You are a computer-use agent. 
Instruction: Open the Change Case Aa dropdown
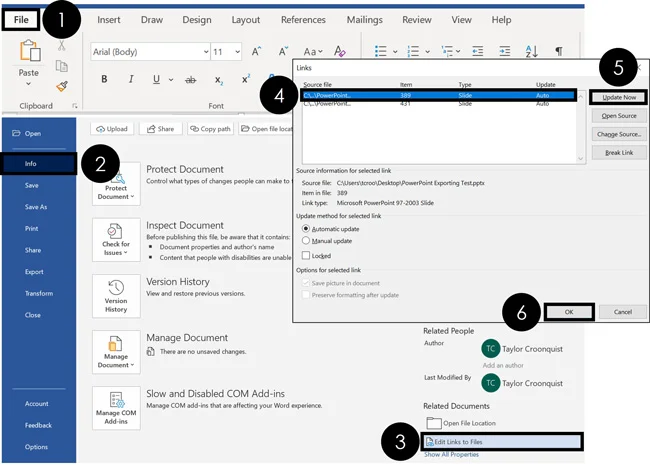313,51
